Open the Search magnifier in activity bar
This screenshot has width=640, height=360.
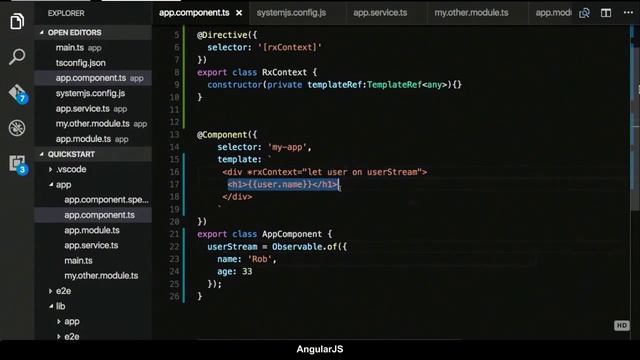(17, 57)
